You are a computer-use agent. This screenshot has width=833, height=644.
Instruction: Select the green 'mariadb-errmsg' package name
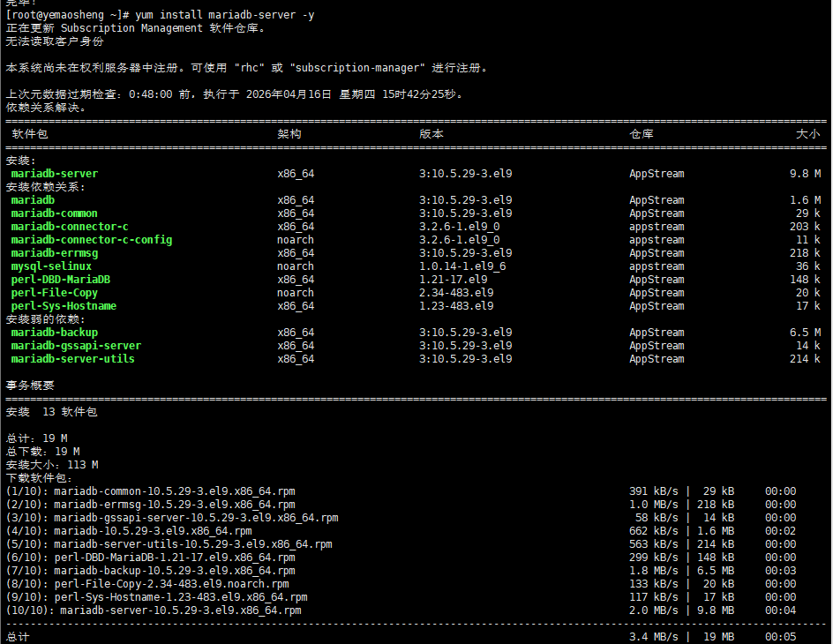55,253
